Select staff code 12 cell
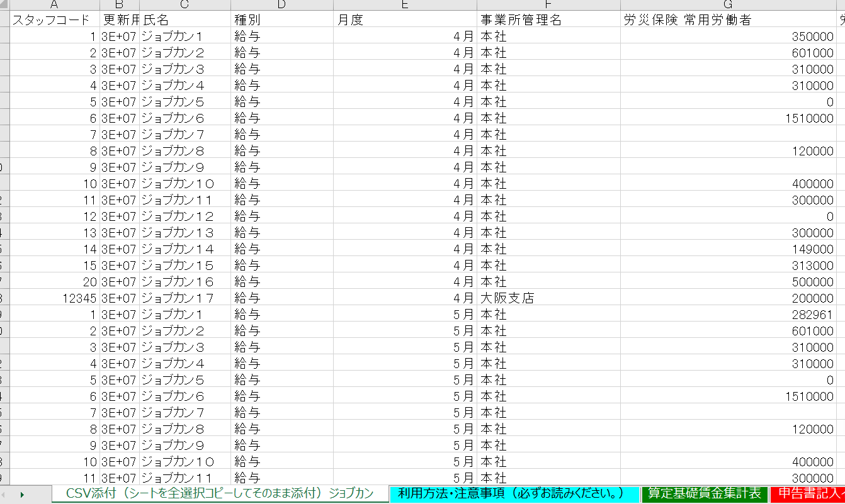Viewport: 845px width, 504px height. coord(55,216)
